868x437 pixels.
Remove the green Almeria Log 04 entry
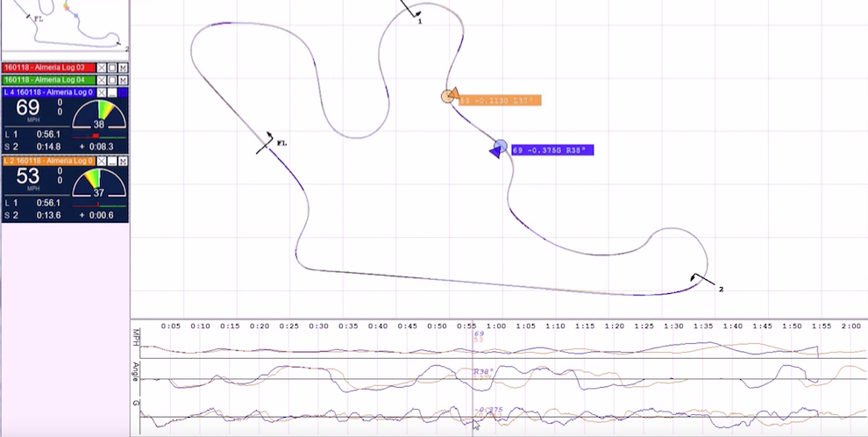(x=102, y=80)
